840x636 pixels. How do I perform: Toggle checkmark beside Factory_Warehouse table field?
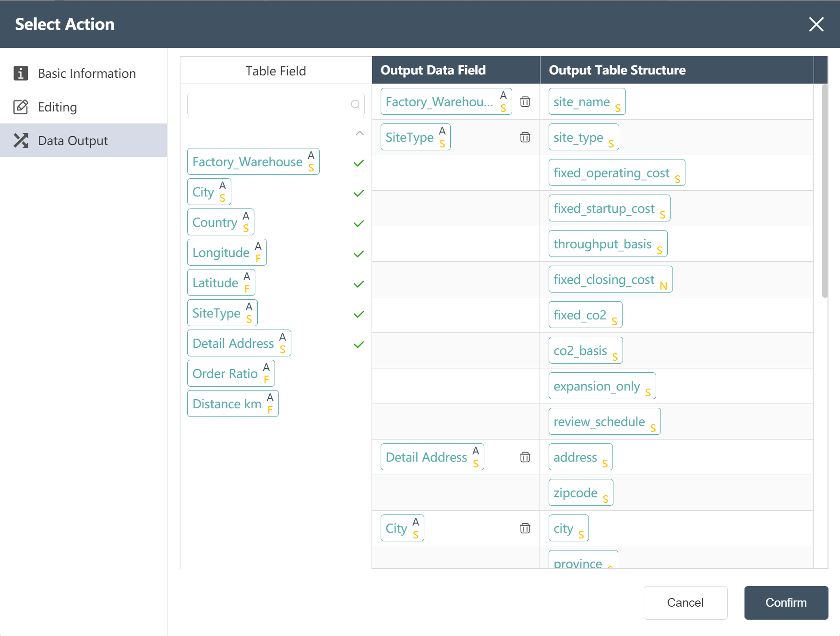click(359, 163)
